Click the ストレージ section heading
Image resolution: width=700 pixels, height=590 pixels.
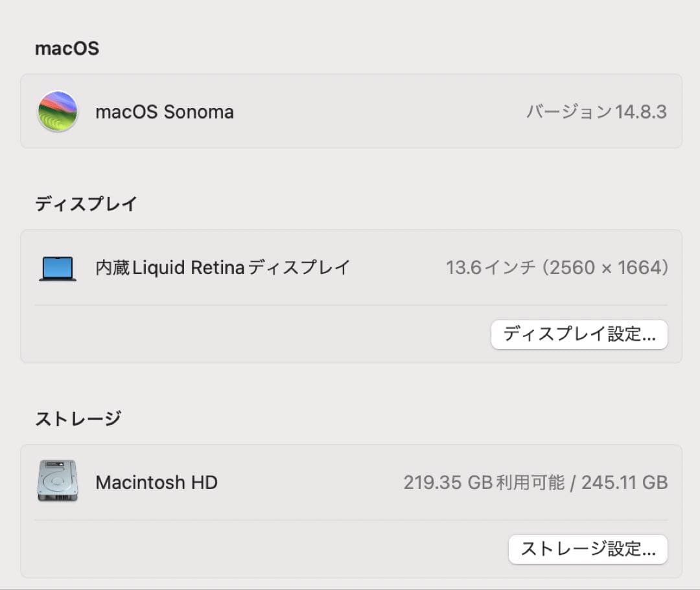78,418
